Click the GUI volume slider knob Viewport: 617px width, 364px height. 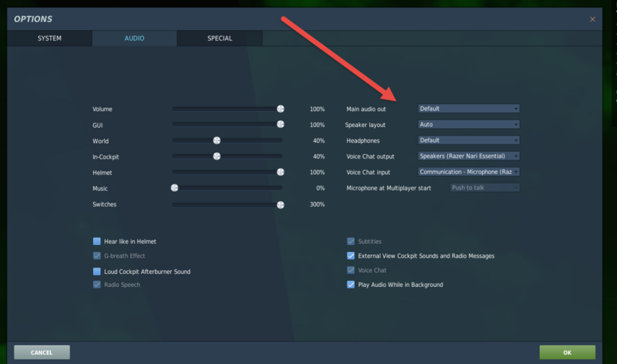pyautogui.click(x=281, y=125)
